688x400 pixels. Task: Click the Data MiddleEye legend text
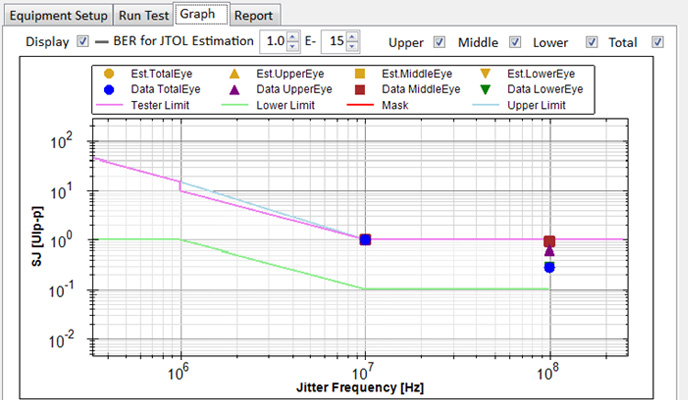(x=421, y=89)
